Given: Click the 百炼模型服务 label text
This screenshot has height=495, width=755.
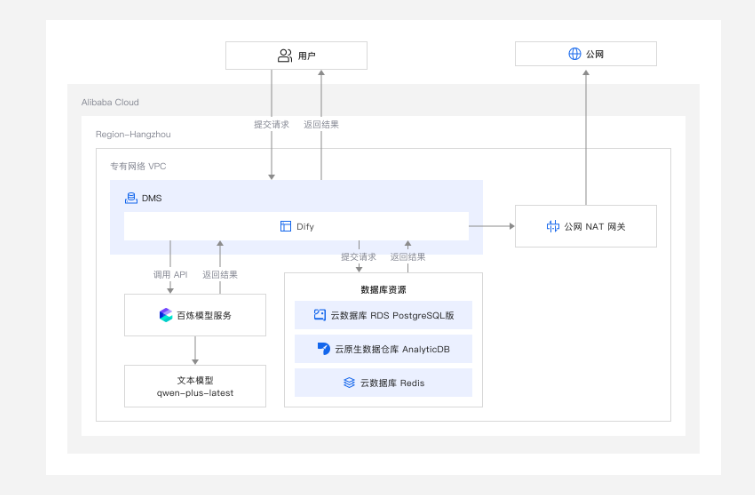Looking at the screenshot, I should [x=204, y=315].
